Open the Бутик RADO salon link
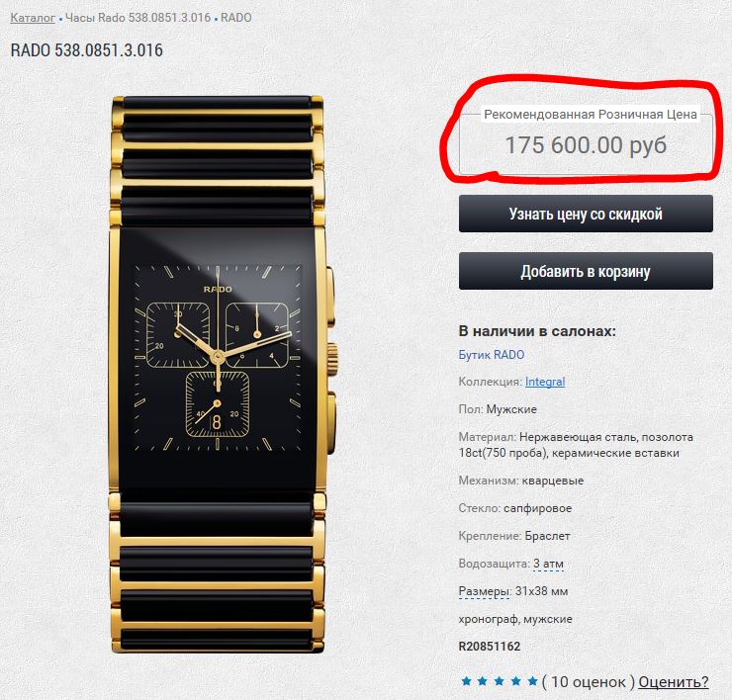This screenshot has height=700, width=732. (x=491, y=355)
